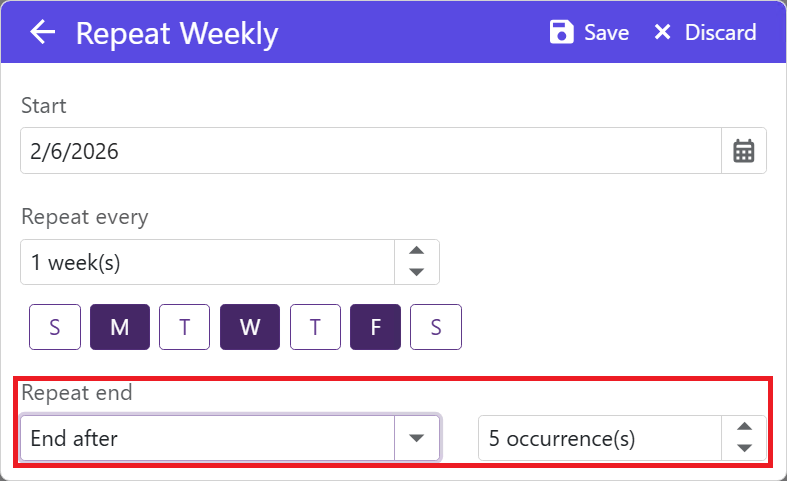Deselect Wednesday day button
This screenshot has width=787, height=481.
coord(250,327)
